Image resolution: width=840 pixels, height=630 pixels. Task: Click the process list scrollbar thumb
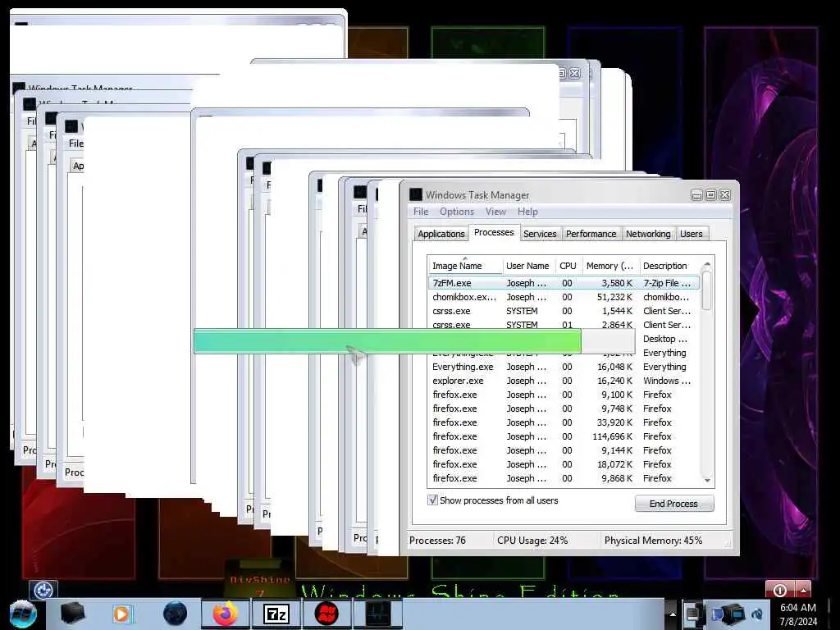[706, 291]
